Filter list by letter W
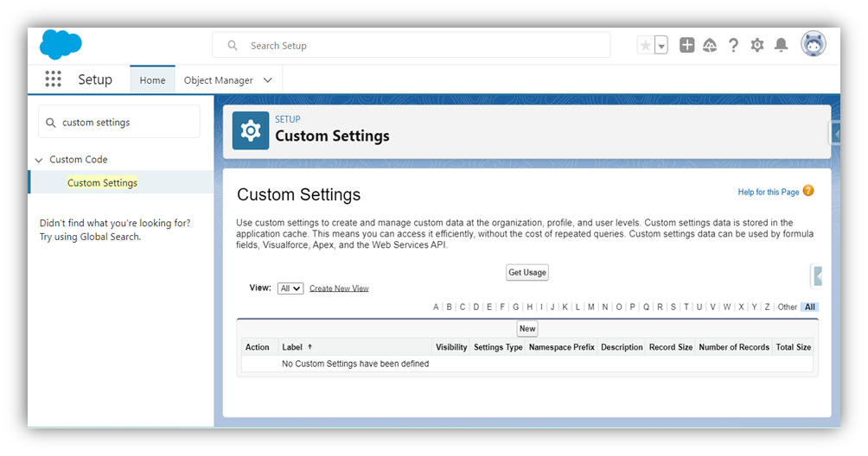 point(727,307)
